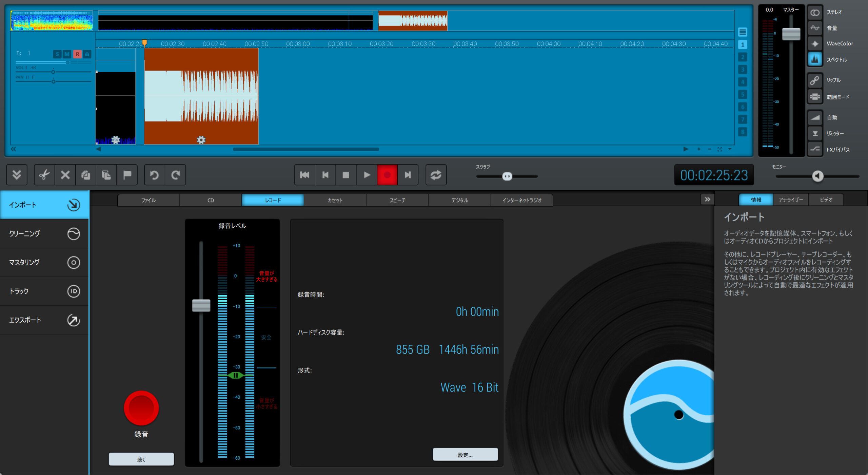This screenshot has width=868, height=475.
Task: Skip to the next marker
Action: pyautogui.click(x=408, y=175)
